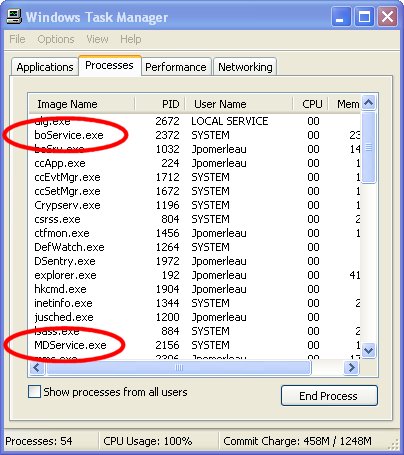The image size is (404, 455).
Task: Sort by User Name column header
Action: pyautogui.click(x=239, y=104)
